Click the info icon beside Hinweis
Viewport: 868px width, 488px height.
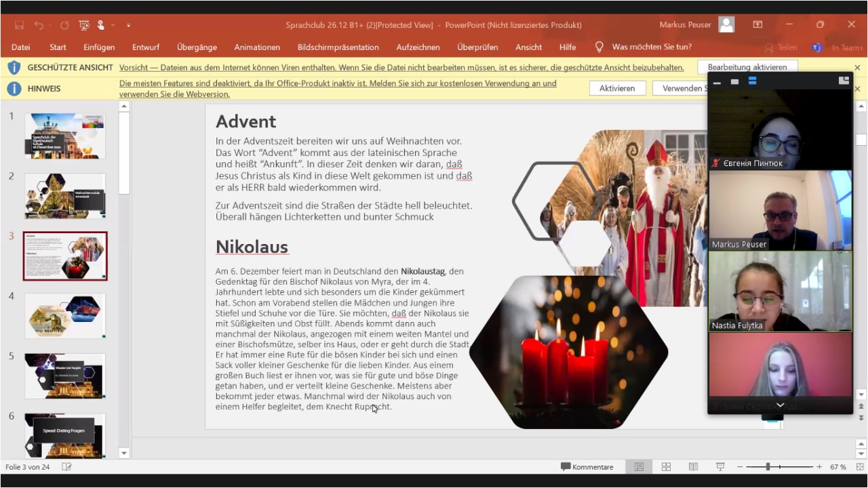coord(14,88)
